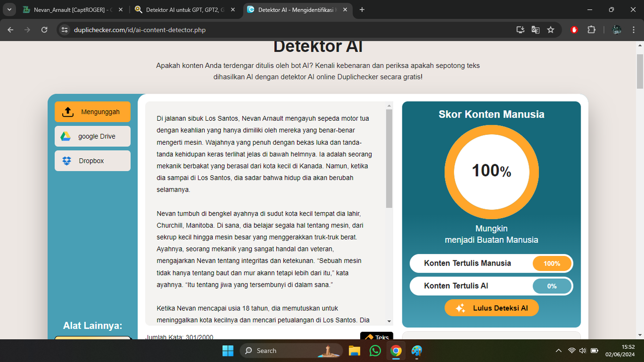Open the Chrome three-dot menu
Image resolution: width=644 pixels, height=362 pixels.
click(633, 30)
